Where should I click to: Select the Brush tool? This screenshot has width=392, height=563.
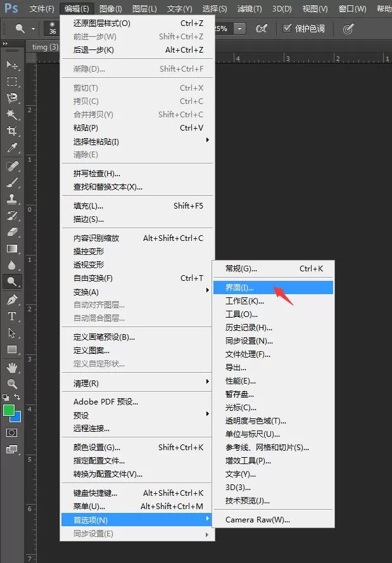(12, 183)
